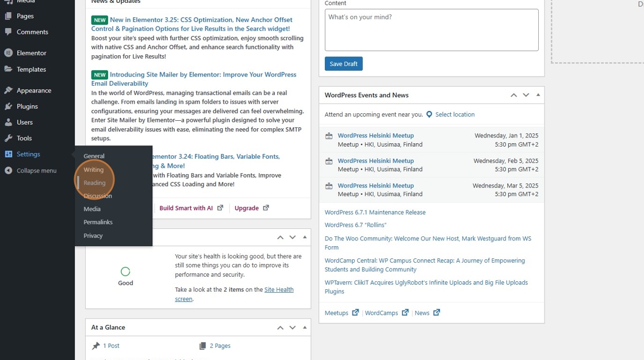Select General in Settings submenu

coord(94,156)
